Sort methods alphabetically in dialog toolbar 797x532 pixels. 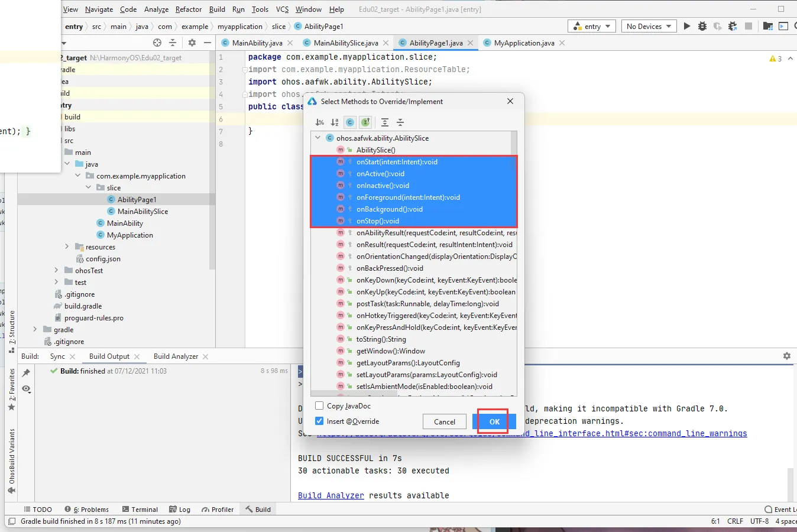pyautogui.click(x=335, y=122)
